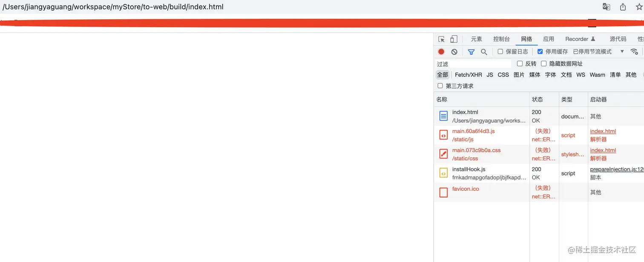The height and width of the screenshot is (262, 644).
Task: Uncheck the 停用缓存 checkbox
Action: pos(540,52)
